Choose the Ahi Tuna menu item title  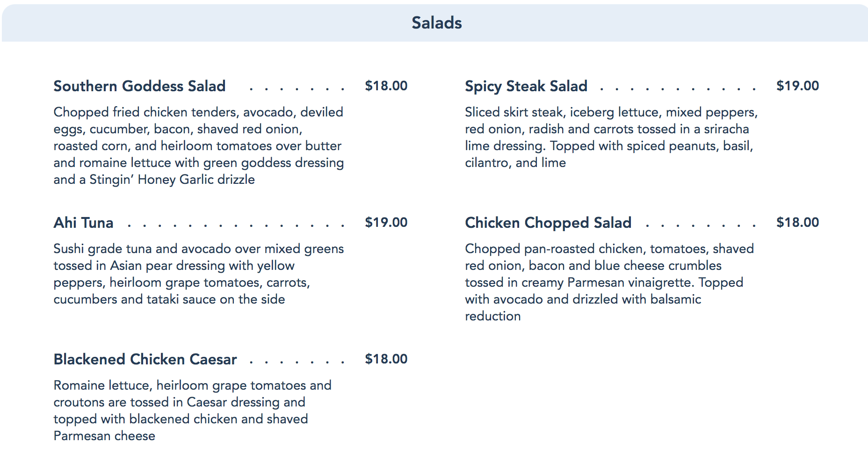click(83, 223)
